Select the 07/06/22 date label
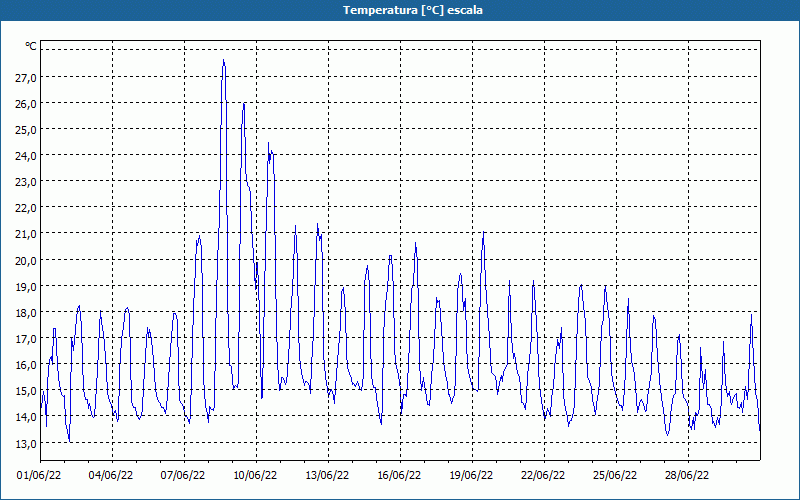The height and width of the screenshot is (500, 800). coord(183,475)
